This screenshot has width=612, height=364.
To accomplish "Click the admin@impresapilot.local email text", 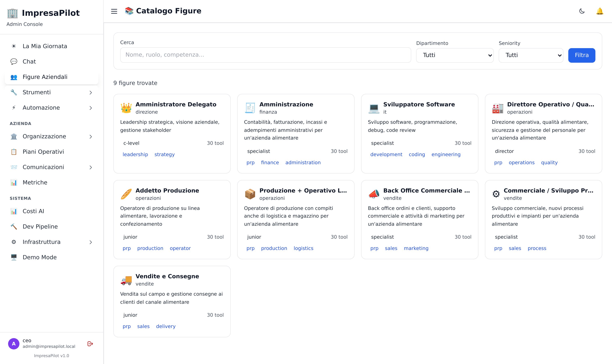I will 49,346.
